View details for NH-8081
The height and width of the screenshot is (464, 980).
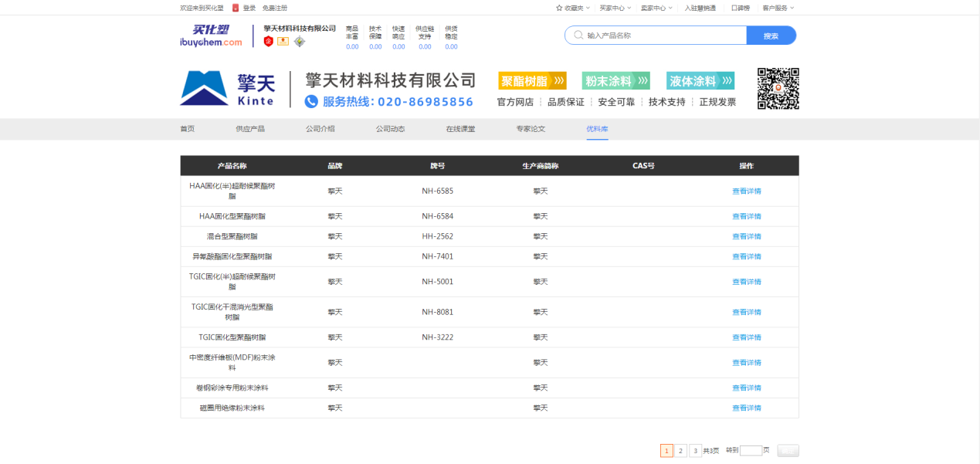point(747,312)
